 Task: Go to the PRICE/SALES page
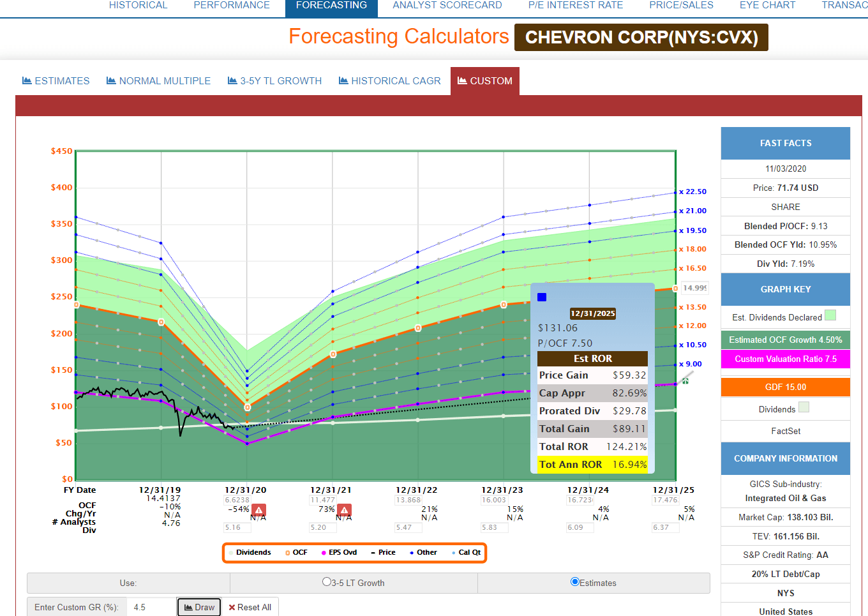(x=682, y=5)
